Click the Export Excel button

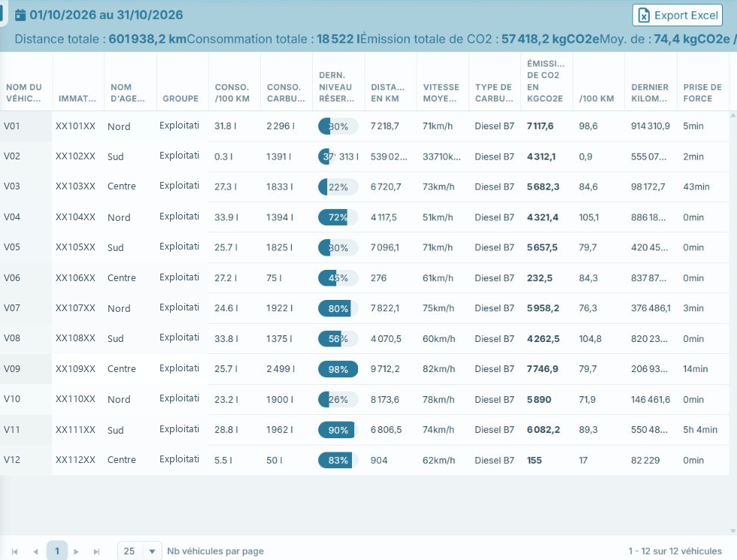tap(678, 16)
